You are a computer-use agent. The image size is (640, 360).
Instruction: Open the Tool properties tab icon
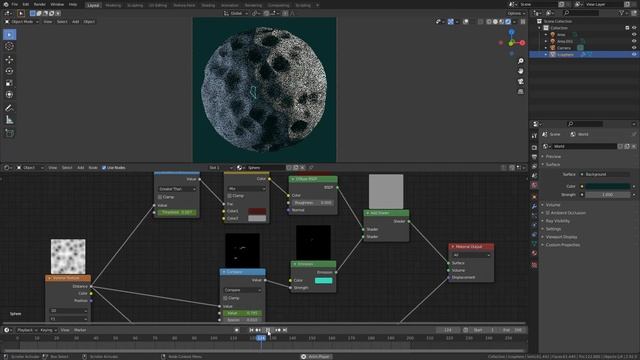click(x=534, y=136)
